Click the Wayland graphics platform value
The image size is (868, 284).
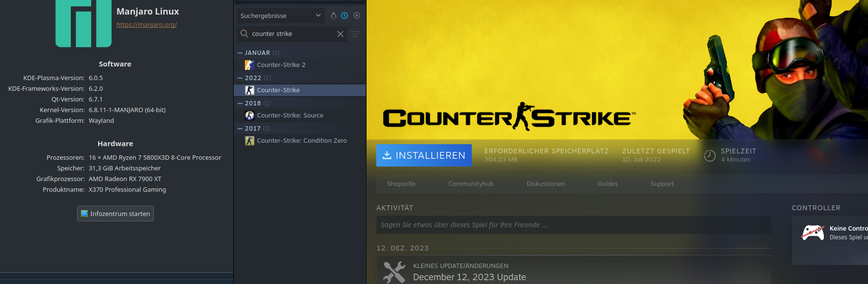[101, 121]
